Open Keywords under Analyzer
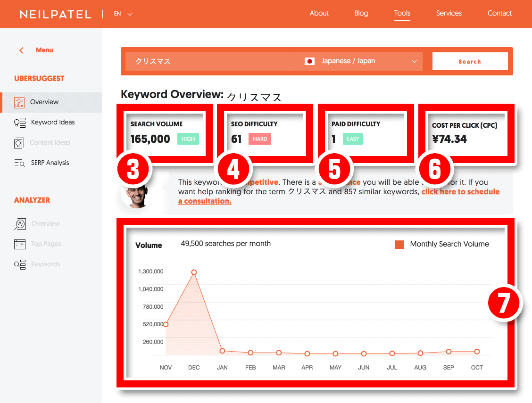Image resolution: width=532 pixels, height=403 pixels. coord(45,264)
